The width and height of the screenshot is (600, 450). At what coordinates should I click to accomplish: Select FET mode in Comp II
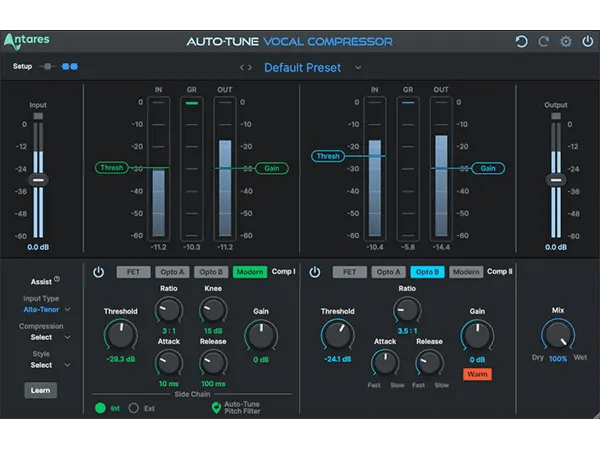point(349,272)
